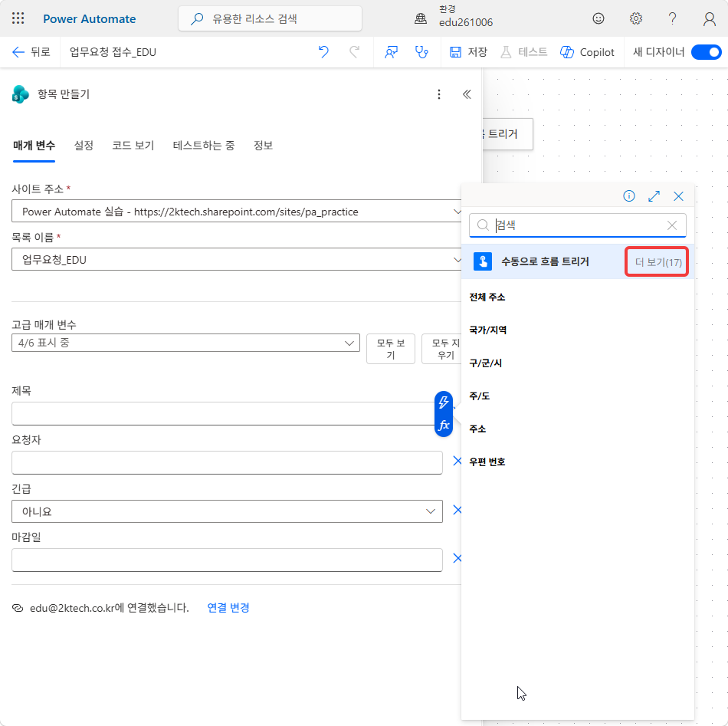Clear the dynamic content search box
The height and width of the screenshot is (726, 728).
[672, 225]
